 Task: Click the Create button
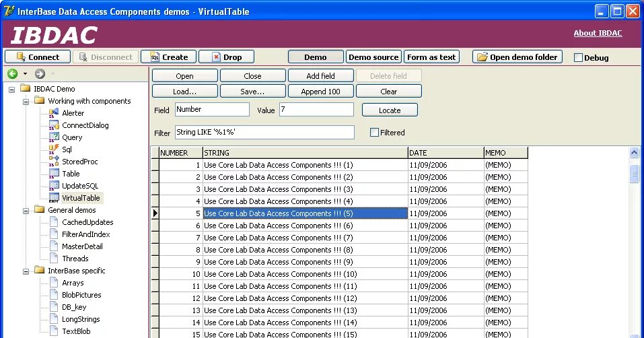(x=168, y=57)
